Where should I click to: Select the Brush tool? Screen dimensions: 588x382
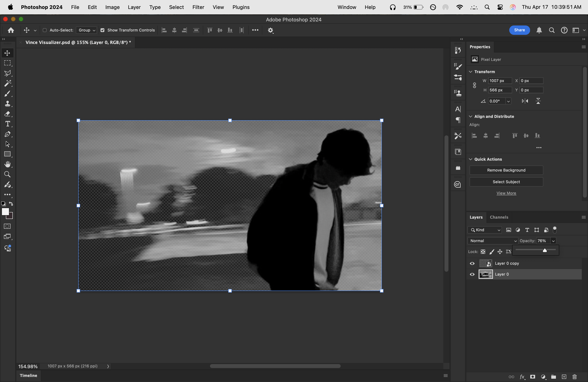point(7,94)
